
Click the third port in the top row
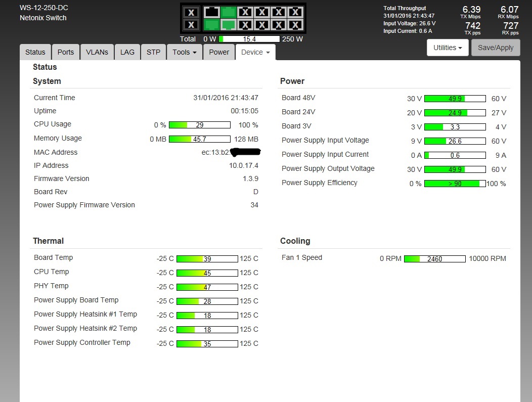245,12
